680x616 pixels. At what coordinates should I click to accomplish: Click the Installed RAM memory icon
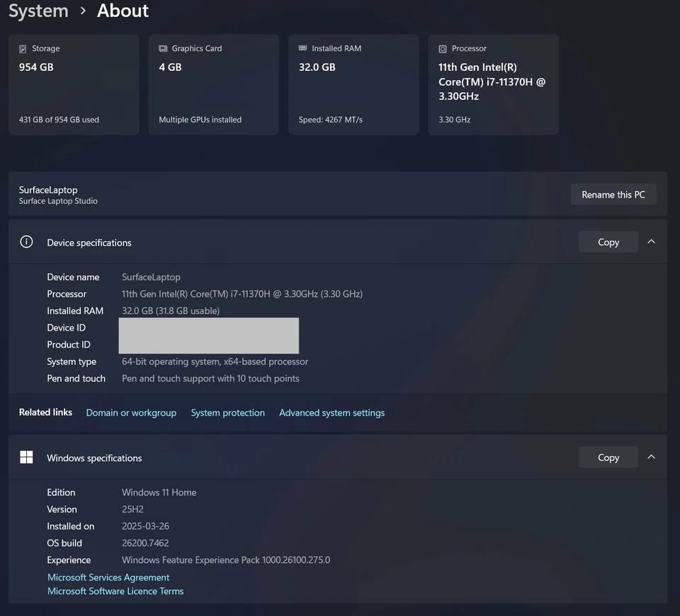point(302,48)
